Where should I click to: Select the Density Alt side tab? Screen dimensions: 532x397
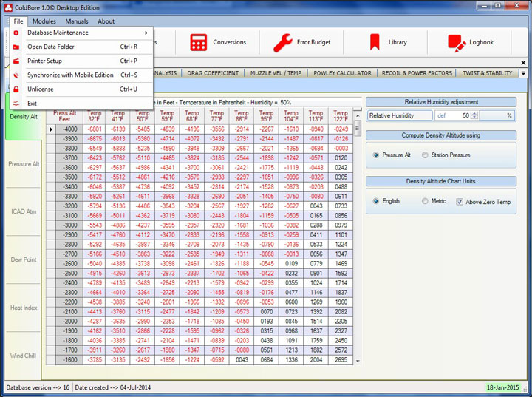click(24, 117)
